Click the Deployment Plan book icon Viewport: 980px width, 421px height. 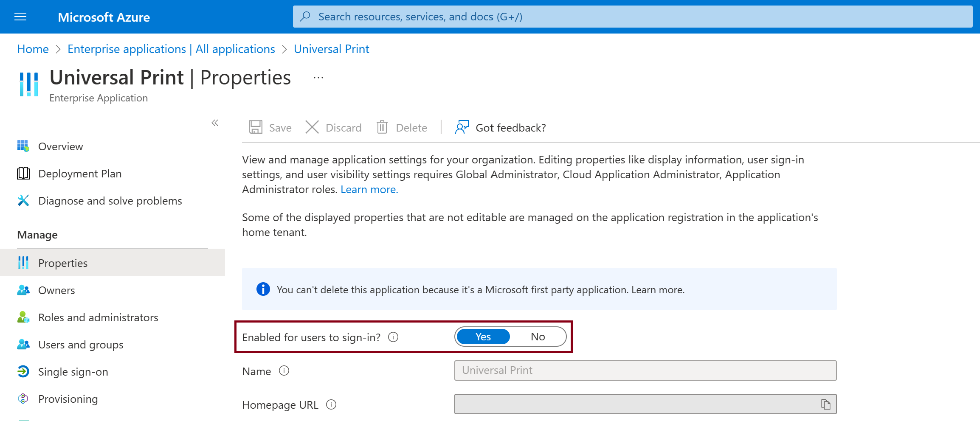tap(23, 173)
